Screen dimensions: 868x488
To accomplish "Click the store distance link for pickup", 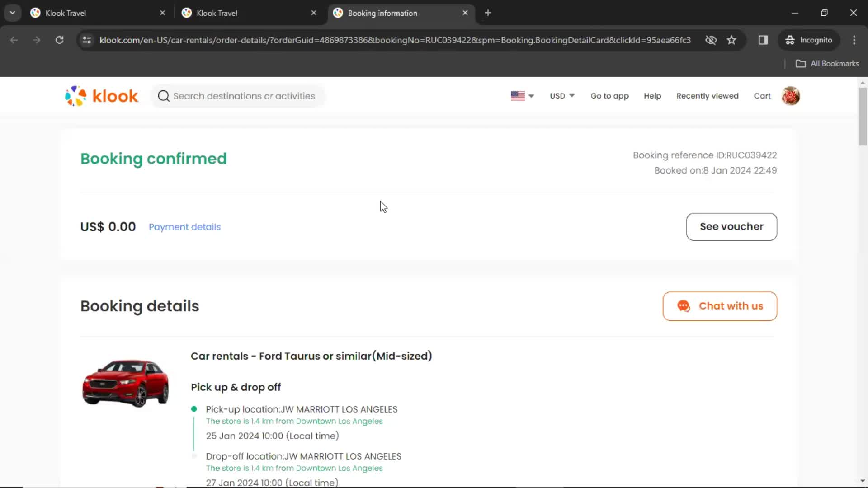I will [x=294, y=421].
